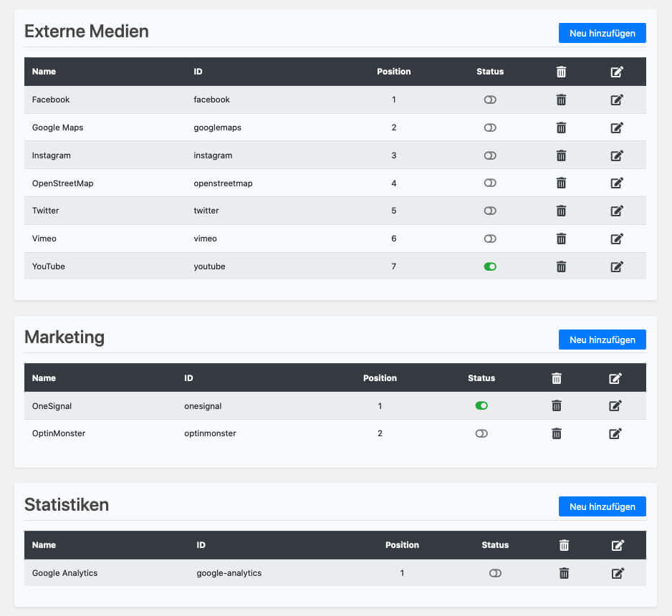Screen dimensions: 672x616
Task: Select the 'optinmonster' ID cell
Action: pos(210,433)
